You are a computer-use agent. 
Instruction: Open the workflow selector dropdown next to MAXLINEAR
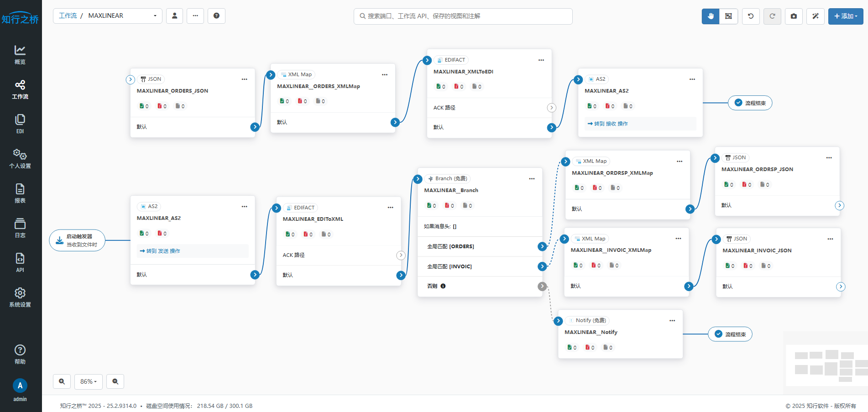click(155, 16)
